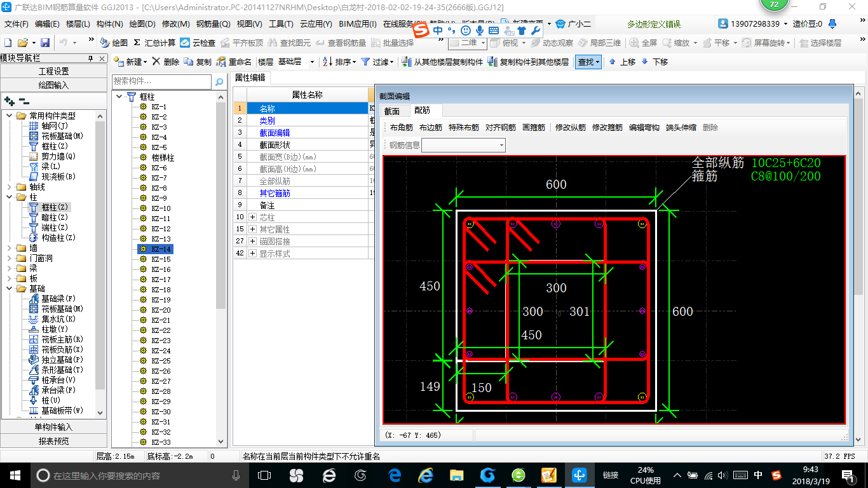The image size is (868, 488).
Task: Start 云检查 cloud check
Action: [198, 43]
